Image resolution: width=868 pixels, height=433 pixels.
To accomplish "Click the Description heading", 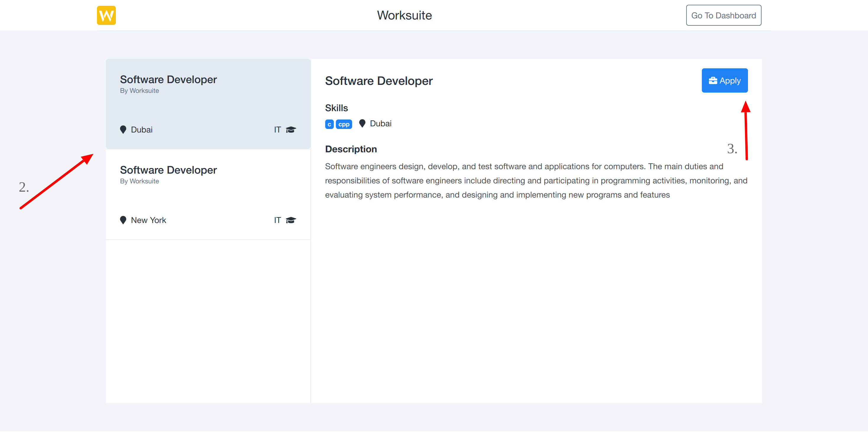I will [x=350, y=149].
